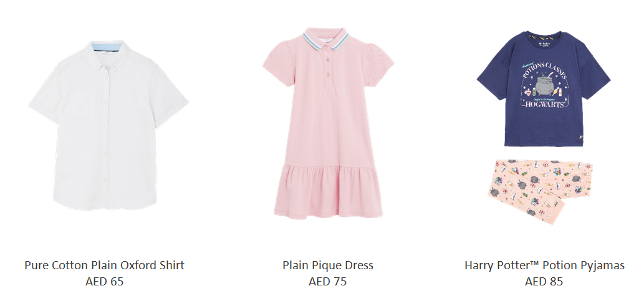Open the white Oxford shirt product image
Image resolution: width=644 pixels, height=301 pixels.
tap(108, 125)
